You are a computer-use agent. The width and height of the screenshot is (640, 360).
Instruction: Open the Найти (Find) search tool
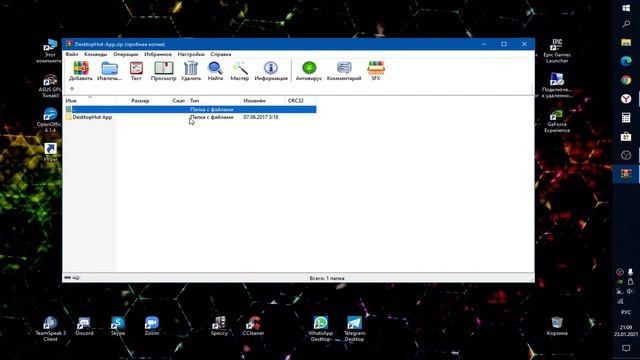[215, 71]
